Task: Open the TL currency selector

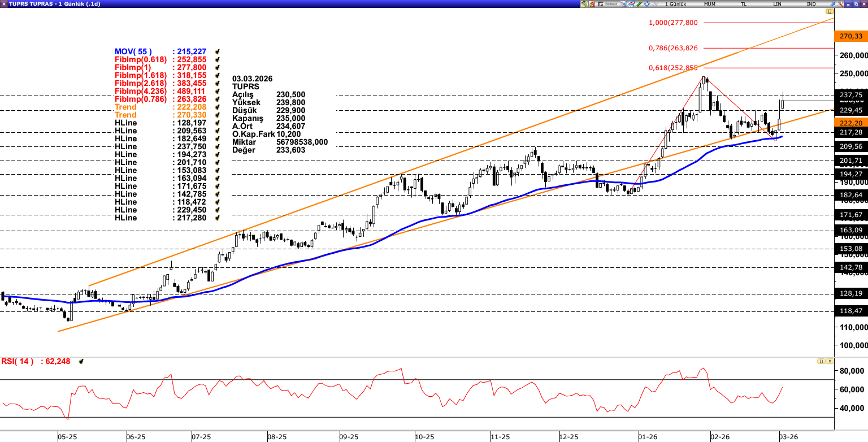Action: (x=744, y=4)
